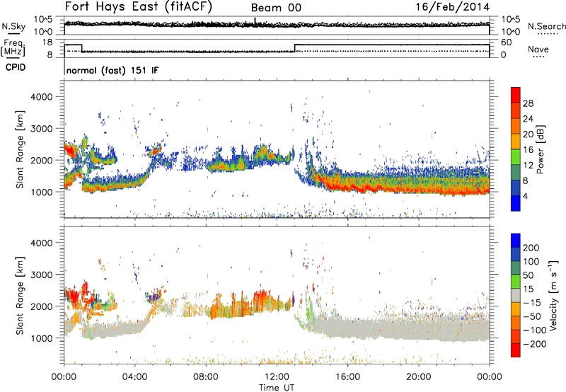Click the 'Fort Hays East (fitACF)' title
566x392 pixels.
(138, 6)
